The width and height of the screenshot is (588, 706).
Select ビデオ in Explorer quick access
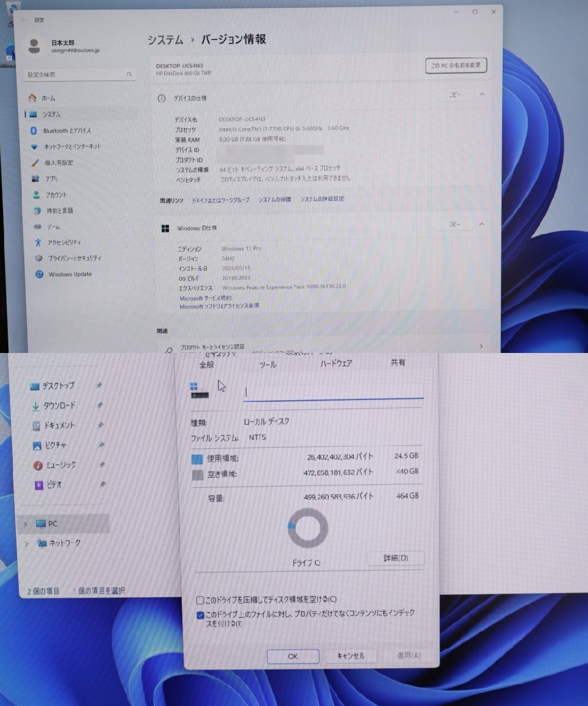click(47, 485)
